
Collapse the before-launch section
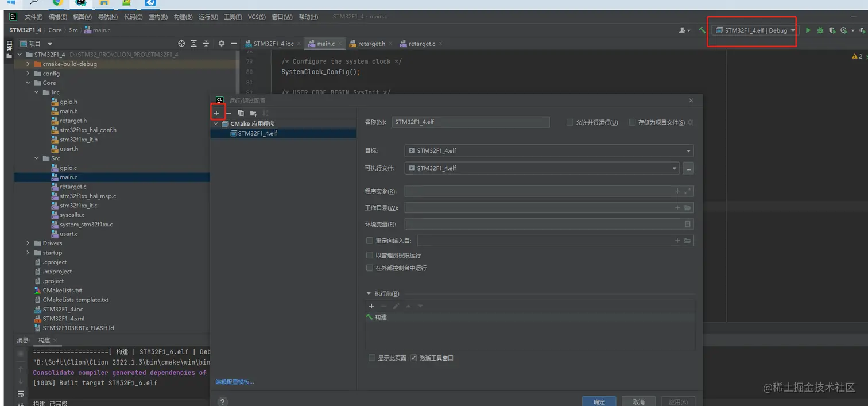click(x=369, y=293)
